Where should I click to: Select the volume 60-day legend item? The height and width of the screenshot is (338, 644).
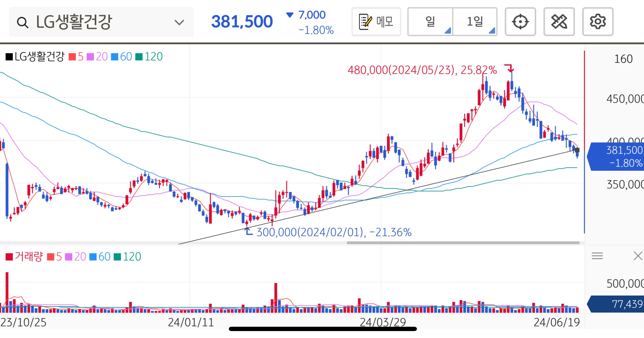pos(100,257)
